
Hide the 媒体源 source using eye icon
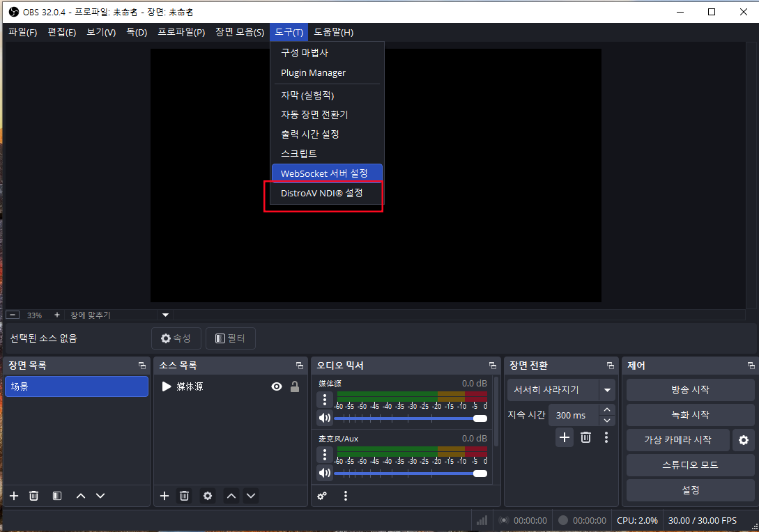point(277,386)
